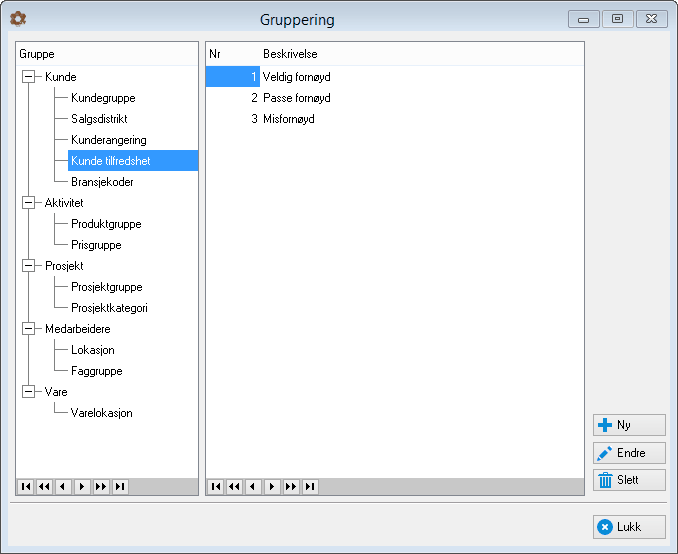This screenshot has width=678, height=554.
Task: Select row 2 Passe fornøyd
Action: pyautogui.click(x=395, y=98)
